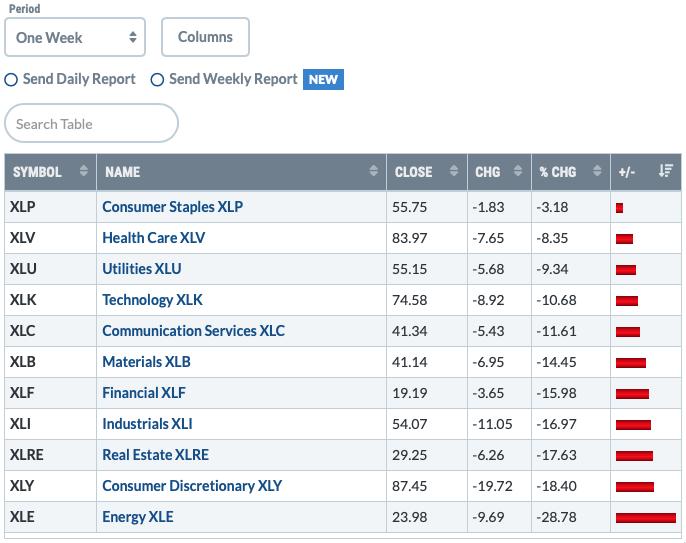Open Communication Services XLC link
The image size is (686, 543).
click(193, 331)
